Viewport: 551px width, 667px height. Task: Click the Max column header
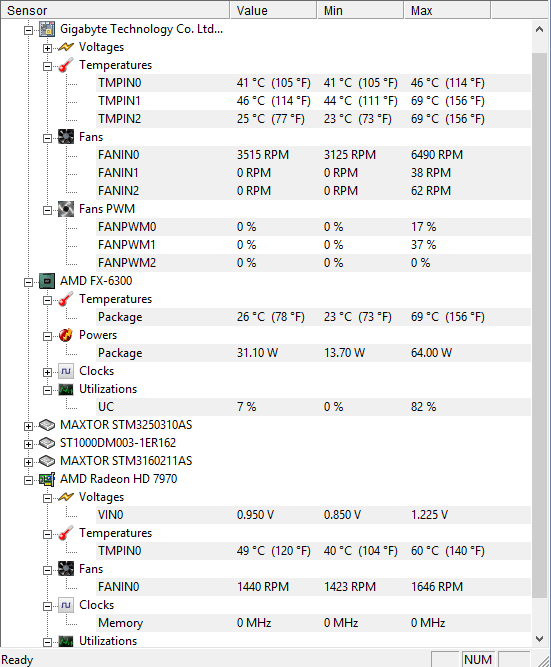448,10
